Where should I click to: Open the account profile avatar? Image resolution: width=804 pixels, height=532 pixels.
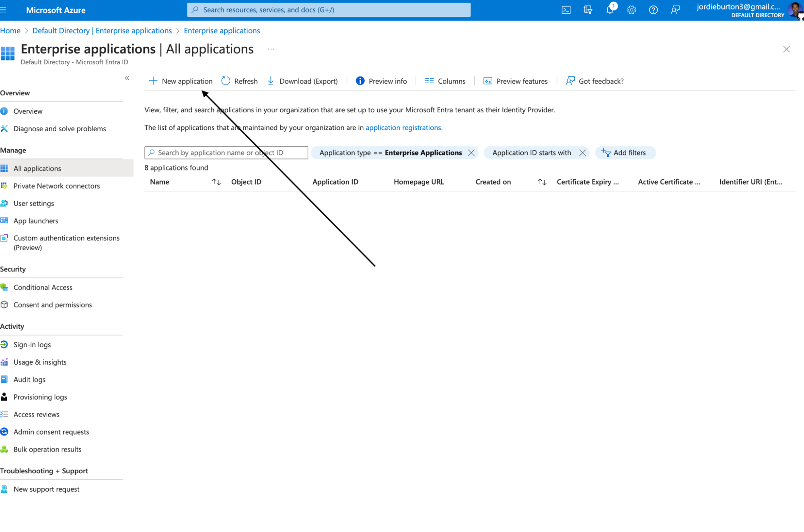(795, 10)
